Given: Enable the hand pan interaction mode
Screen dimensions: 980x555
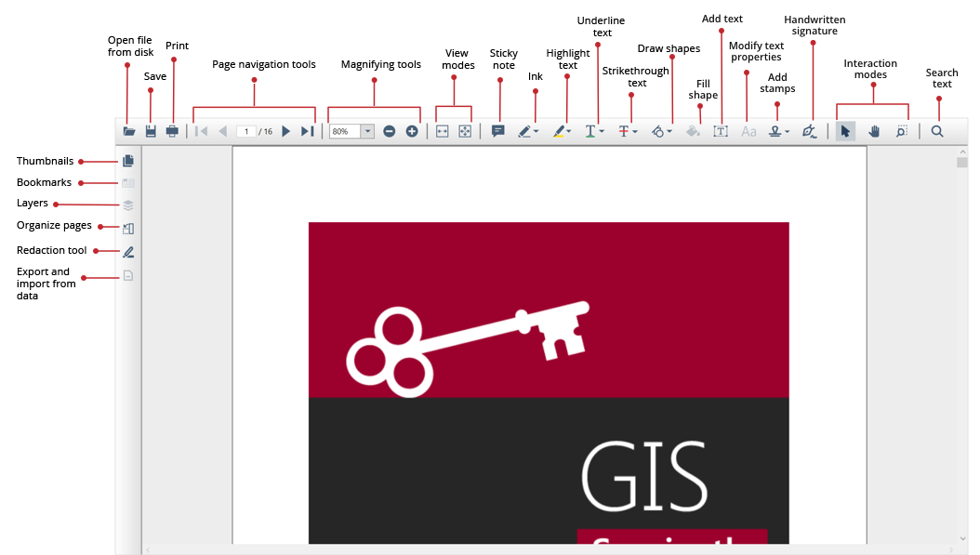Looking at the screenshot, I should click(x=874, y=132).
